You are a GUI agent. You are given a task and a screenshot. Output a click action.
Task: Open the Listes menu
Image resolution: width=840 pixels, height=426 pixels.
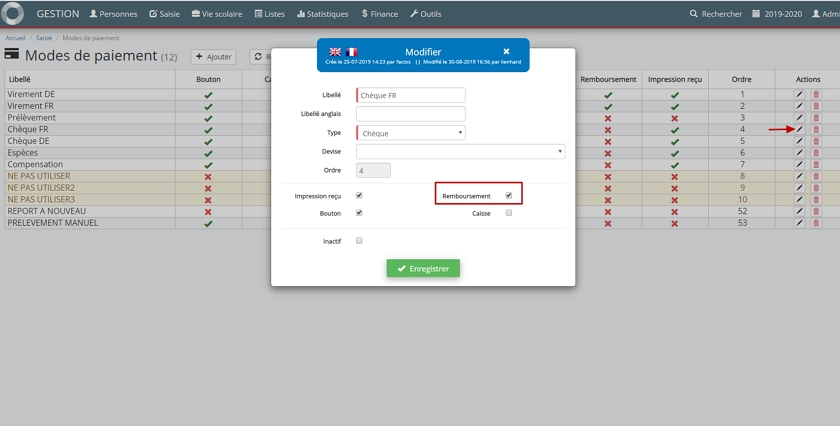(x=269, y=14)
